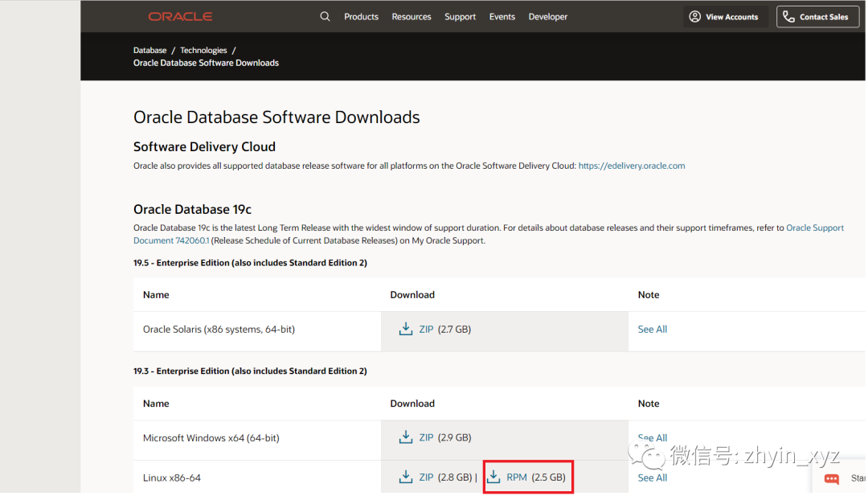Click the Linux RPM download icon

493,478
